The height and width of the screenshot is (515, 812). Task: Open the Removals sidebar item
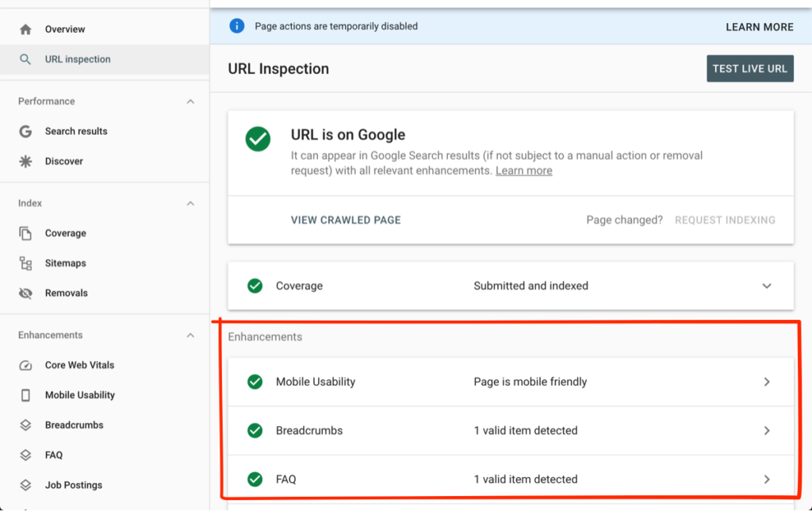(x=105, y=294)
